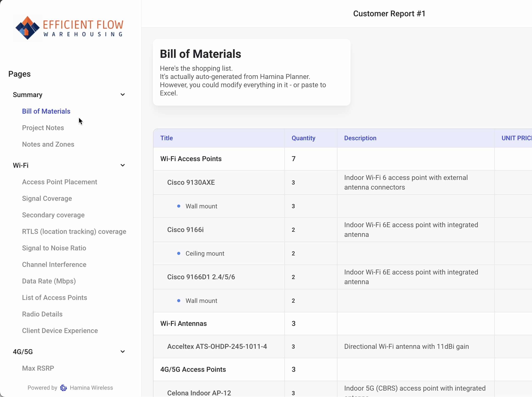Select the Cisco 9166i row title
This screenshot has height=397, width=532.
coord(185,230)
